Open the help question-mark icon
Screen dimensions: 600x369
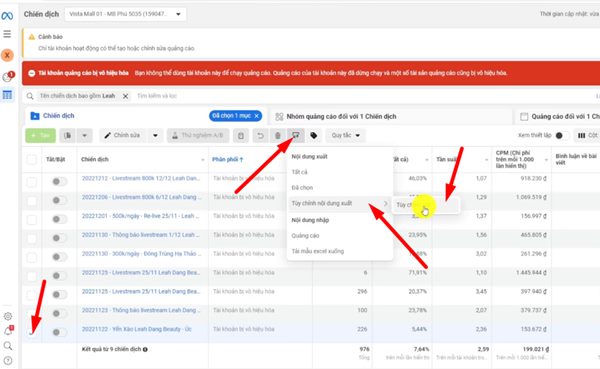pyautogui.click(x=8, y=361)
